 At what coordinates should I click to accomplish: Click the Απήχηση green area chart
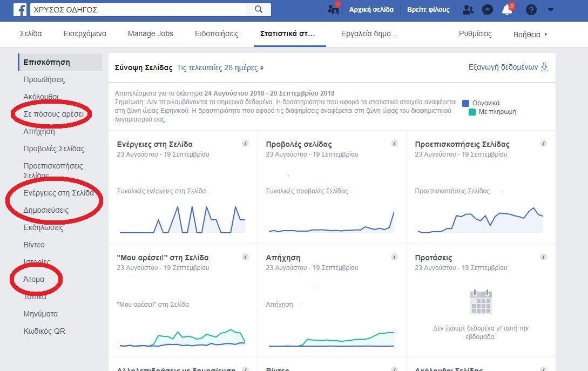click(332, 339)
